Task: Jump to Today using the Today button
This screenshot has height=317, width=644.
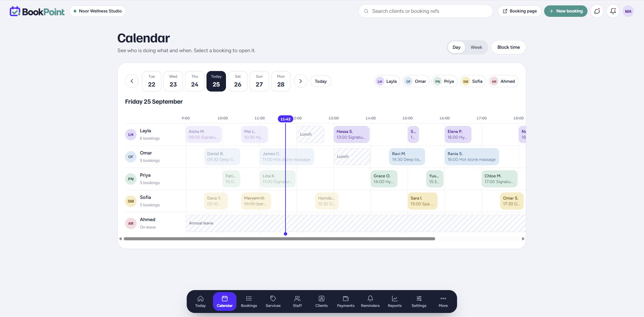Action: pyautogui.click(x=321, y=81)
